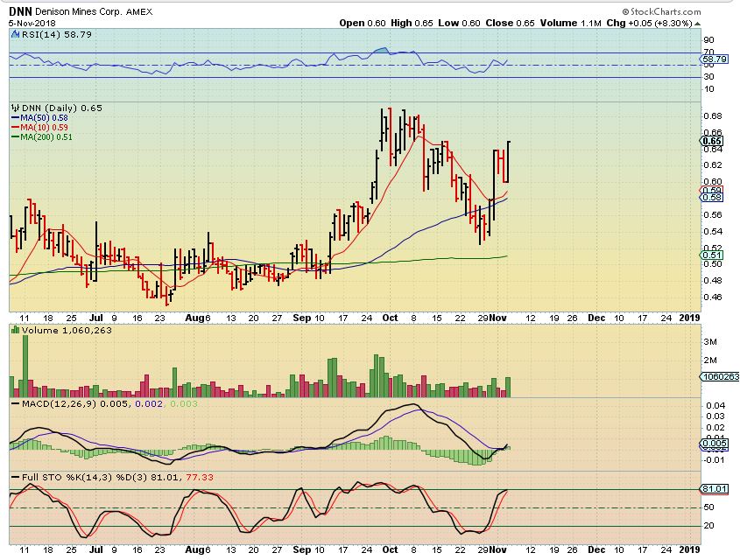Click the latest price bar at 0.65

[508, 162]
